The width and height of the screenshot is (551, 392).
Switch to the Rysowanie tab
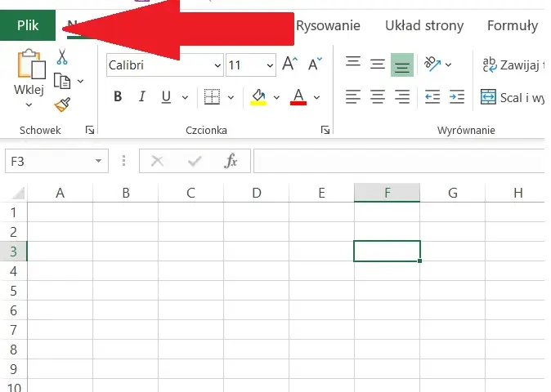pyautogui.click(x=328, y=25)
